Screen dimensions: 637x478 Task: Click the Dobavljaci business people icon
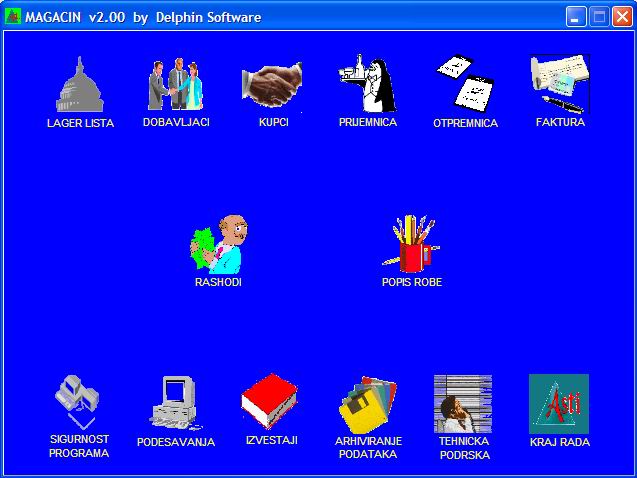click(176, 84)
